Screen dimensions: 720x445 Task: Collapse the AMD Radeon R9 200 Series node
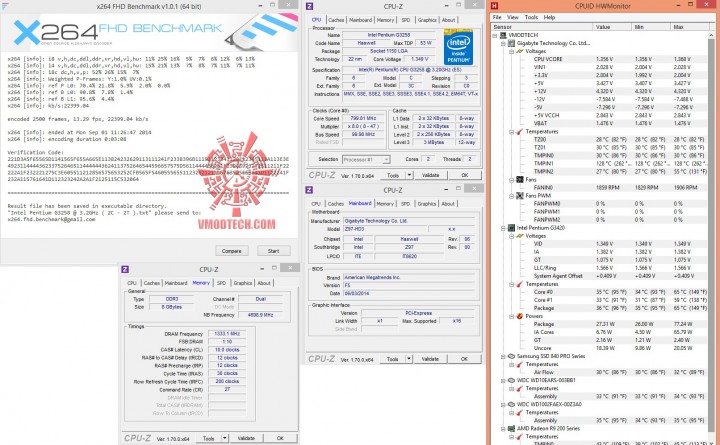(x=503, y=428)
